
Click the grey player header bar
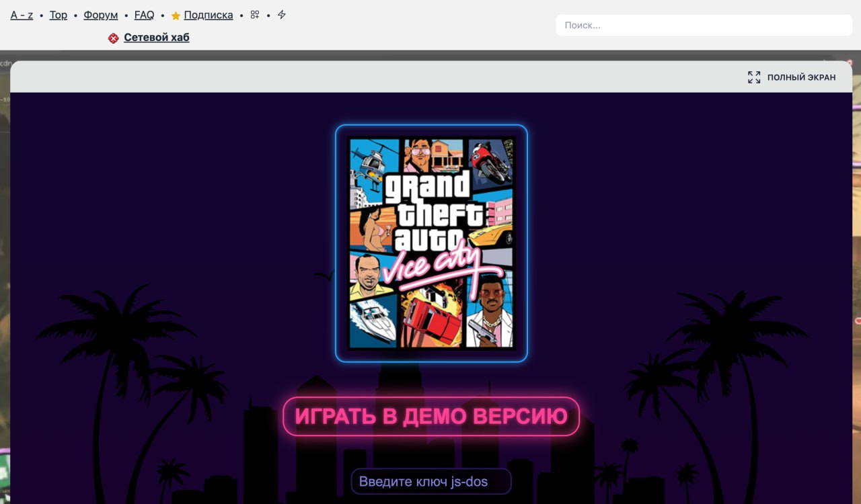point(404,77)
